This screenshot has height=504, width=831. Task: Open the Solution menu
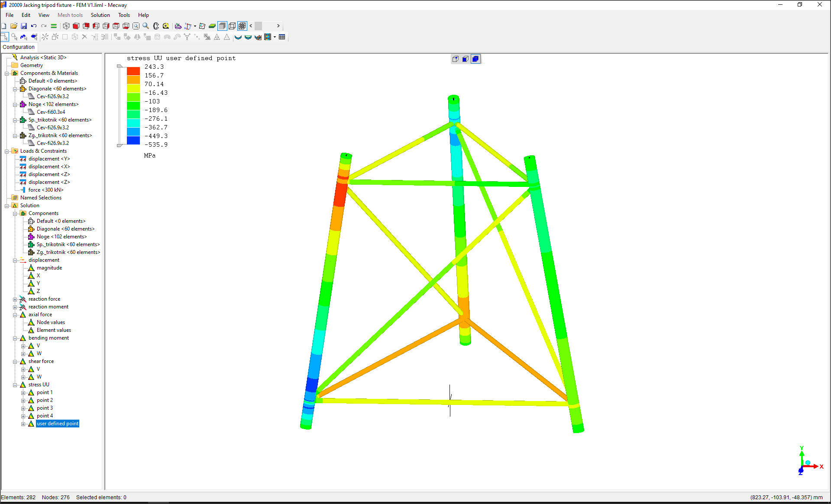[100, 15]
